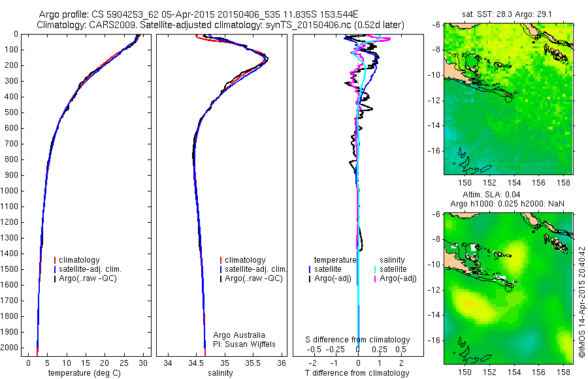Click the Argo float circle on the SST map
Viewport: 588px width, 379px height.
(x=508, y=99)
